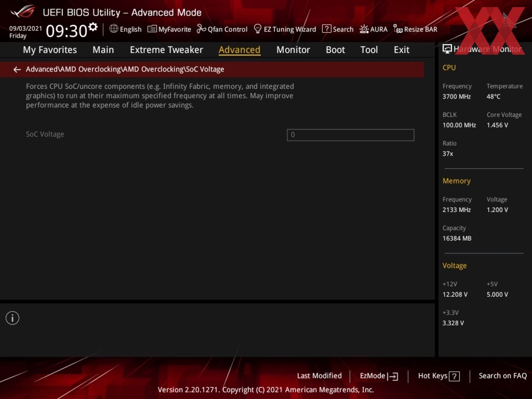The height and width of the screenshot is (399, 532).
Task: Click the back arrow in breadcrumb bar
Action: click(17, 70)
